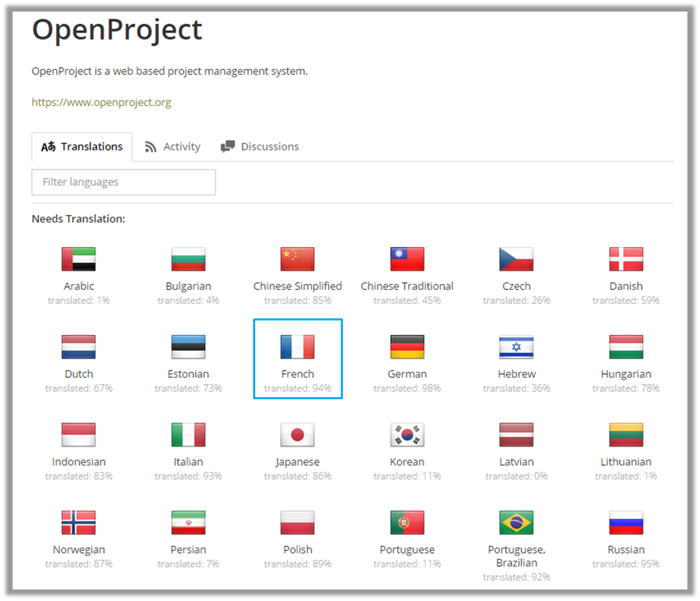Click the French flag icon

point(297,347)
